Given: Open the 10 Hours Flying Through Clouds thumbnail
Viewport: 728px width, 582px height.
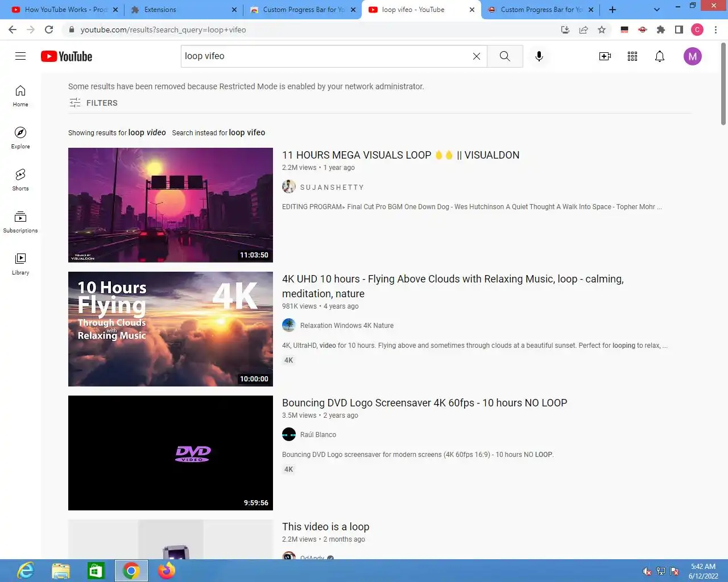Looking at the screenshot, I should tap(171, 329).
